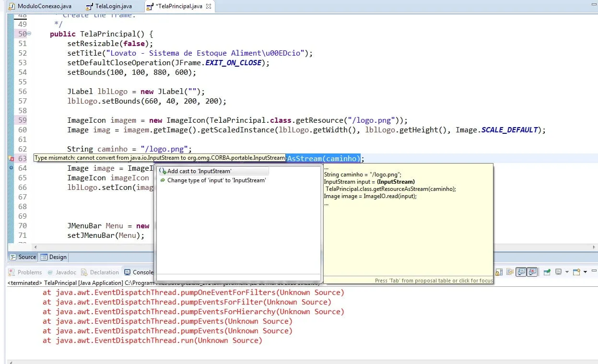Click 'setJMenuBar(Menu);' line
598x364 pixels.
point(106,235)
